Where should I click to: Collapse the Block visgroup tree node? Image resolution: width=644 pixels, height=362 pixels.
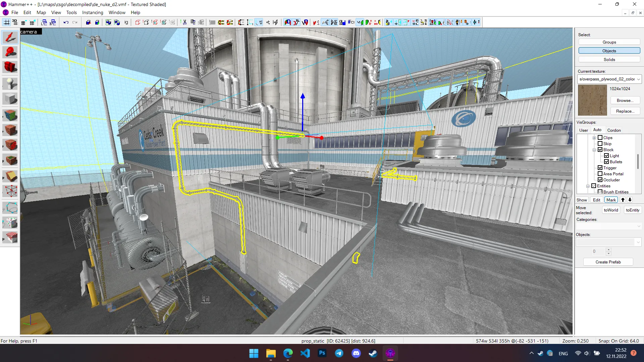[594, 150]
